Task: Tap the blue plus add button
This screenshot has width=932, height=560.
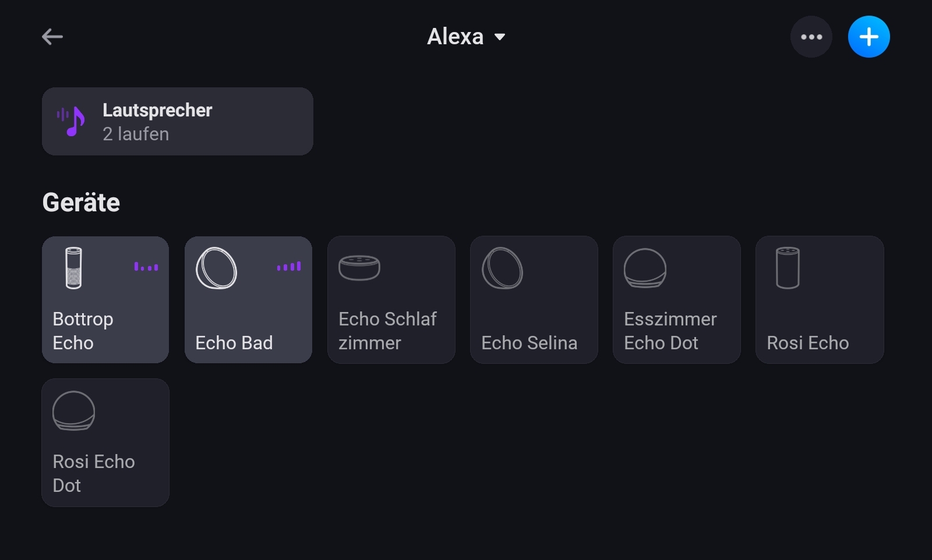Action: 869,37
